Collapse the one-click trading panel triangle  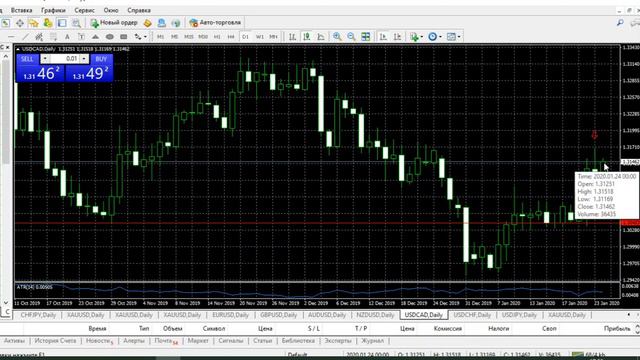tap(18, 49)
